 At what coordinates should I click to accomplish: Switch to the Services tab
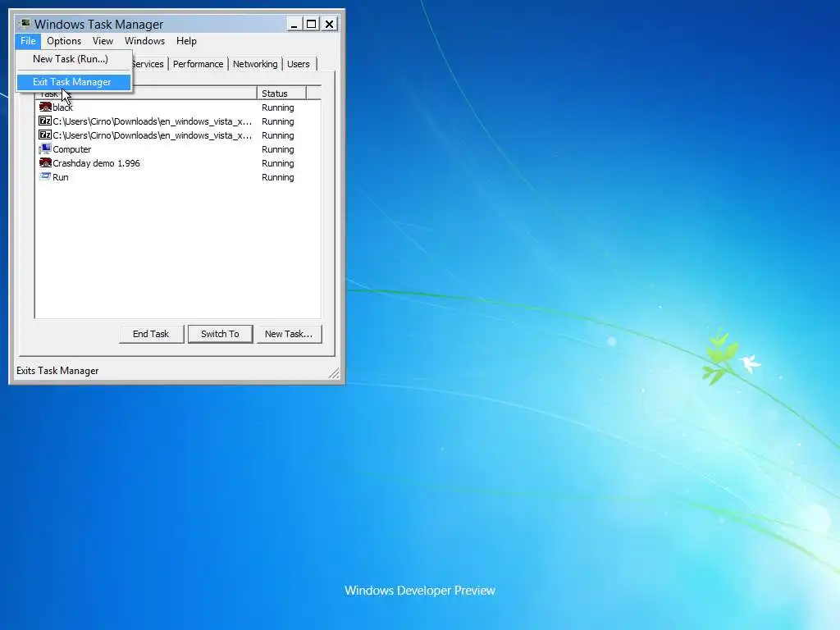tap(149, 64)
